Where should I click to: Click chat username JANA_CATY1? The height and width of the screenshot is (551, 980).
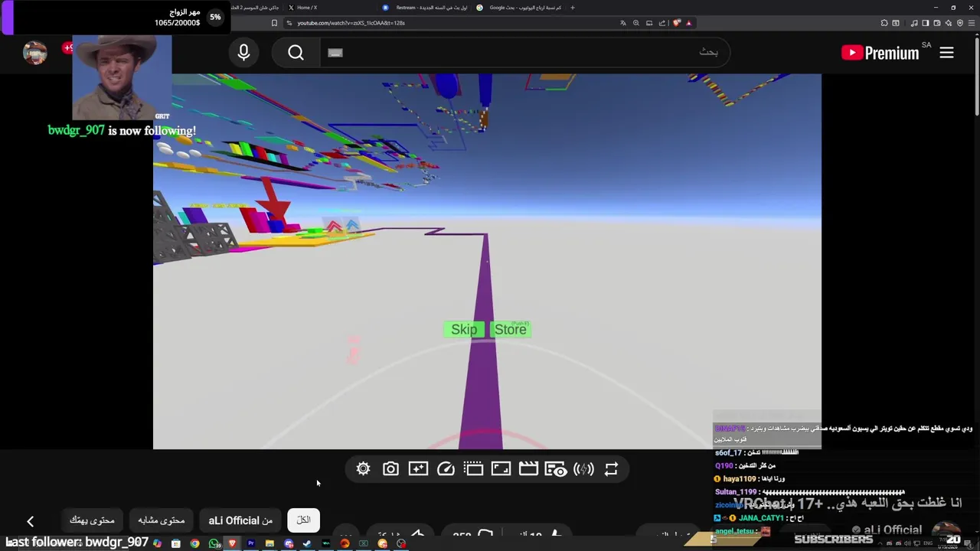click(761, 518)
